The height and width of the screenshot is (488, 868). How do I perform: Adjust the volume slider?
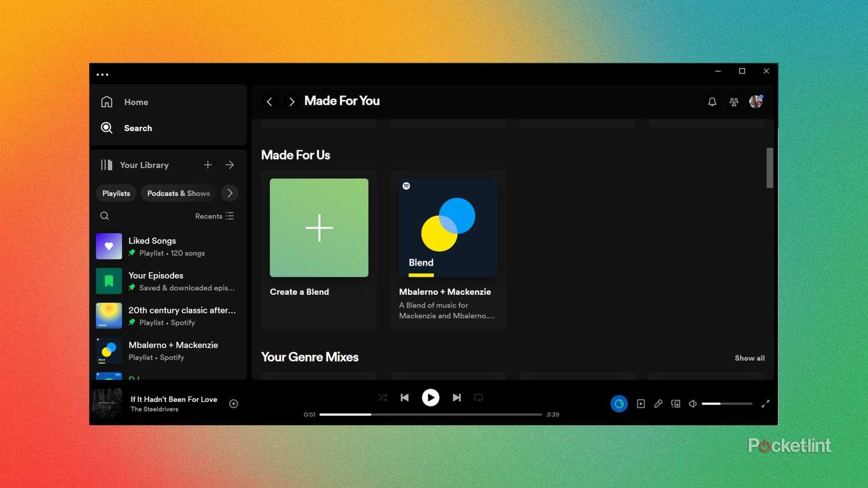pos(727,404)
